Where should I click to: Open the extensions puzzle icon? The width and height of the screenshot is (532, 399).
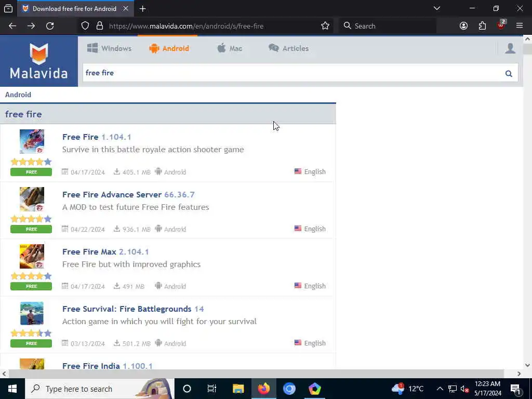click(482, 26)
